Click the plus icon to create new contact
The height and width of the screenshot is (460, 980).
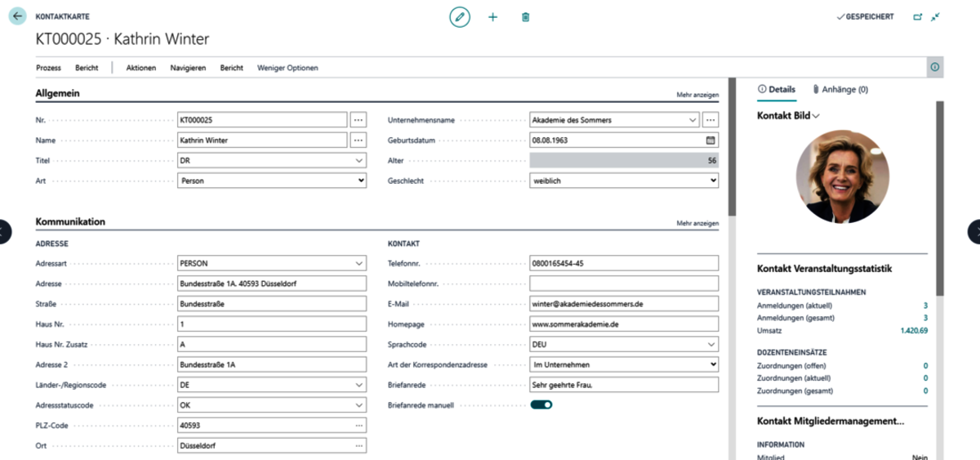pos(492,16)
